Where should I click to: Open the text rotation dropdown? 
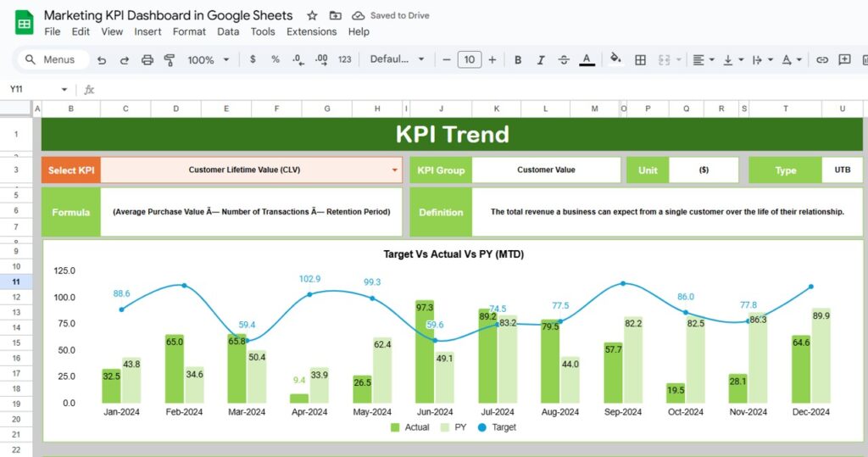(x=792, y=60)
